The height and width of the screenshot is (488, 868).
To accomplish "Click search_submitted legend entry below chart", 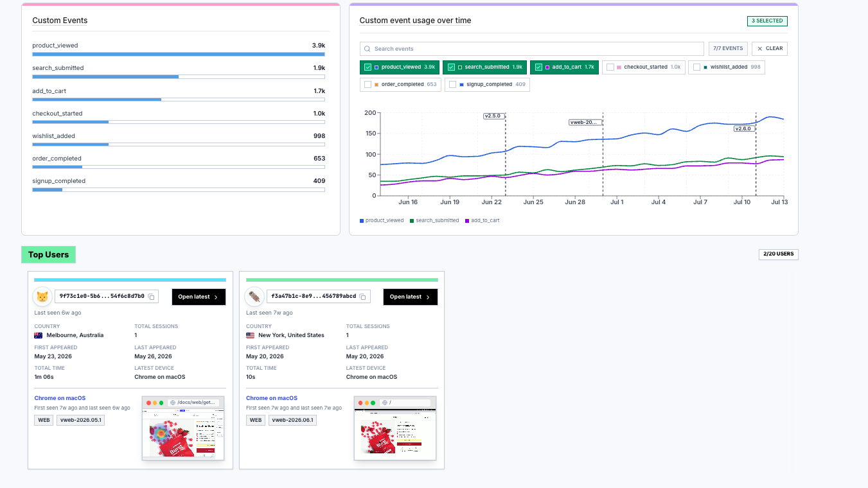I will coord(434,220).
